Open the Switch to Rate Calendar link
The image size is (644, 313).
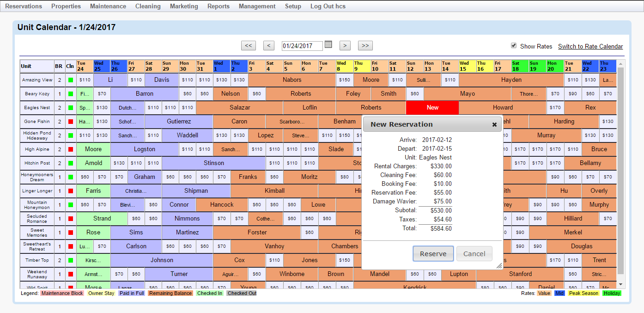click(x=590, y=46)
